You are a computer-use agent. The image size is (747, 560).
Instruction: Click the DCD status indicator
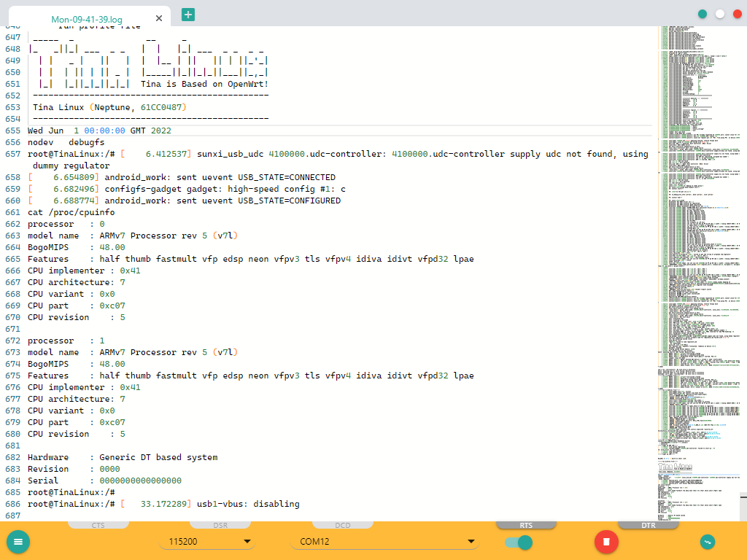point(343,525)
